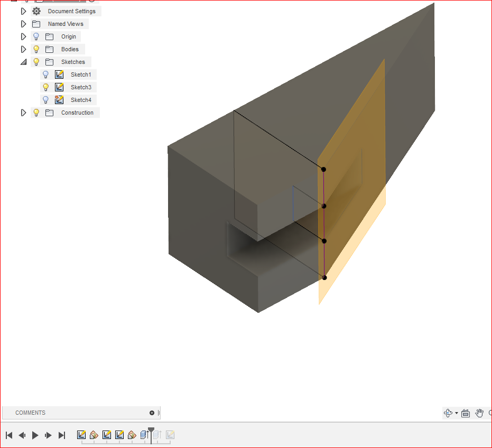Viewport: 492px width, 448px height.
Task: Hide Sketch3 using its lightbulb
Action: [45, 87]
